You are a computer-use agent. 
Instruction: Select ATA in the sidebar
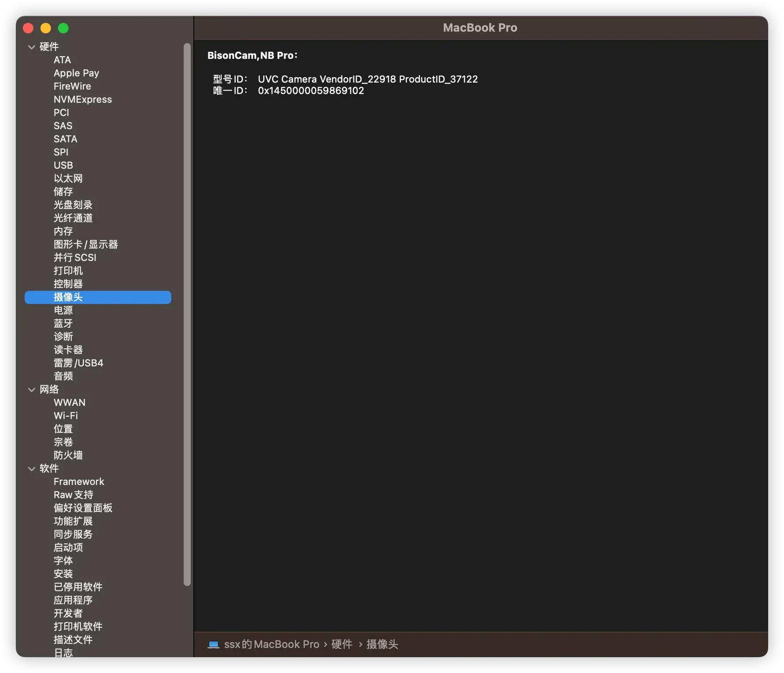point(62,60)
